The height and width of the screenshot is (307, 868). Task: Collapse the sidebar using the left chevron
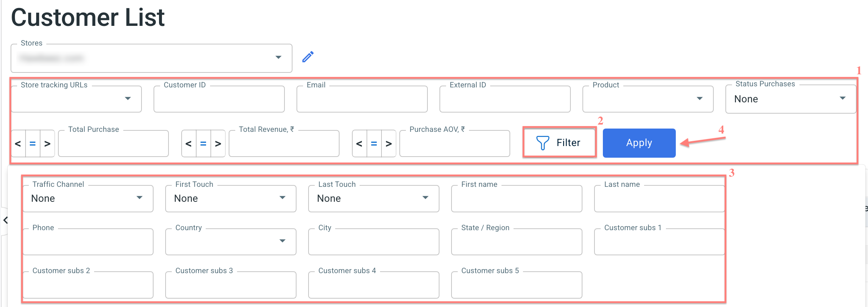click(5, 220)
